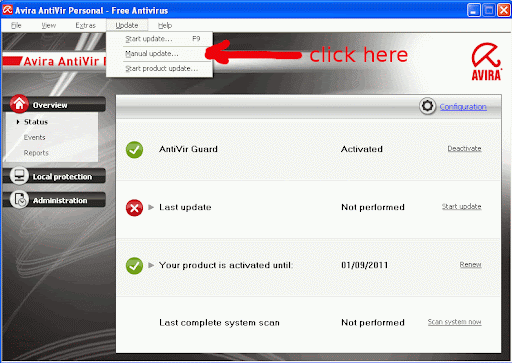Close the Avira window

tap(504, 10)
